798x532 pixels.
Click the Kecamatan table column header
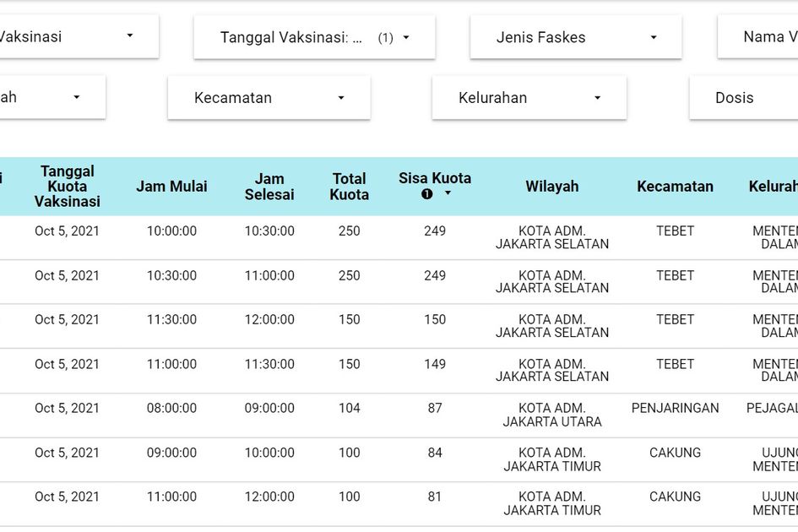coord(675,187)
